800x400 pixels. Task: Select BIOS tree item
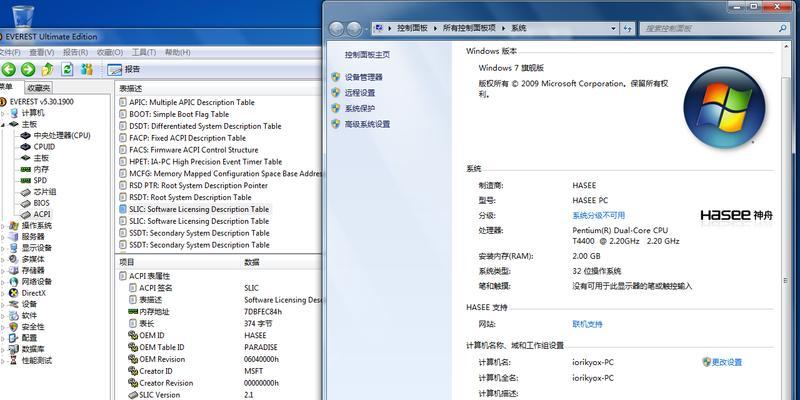point(41,203)
